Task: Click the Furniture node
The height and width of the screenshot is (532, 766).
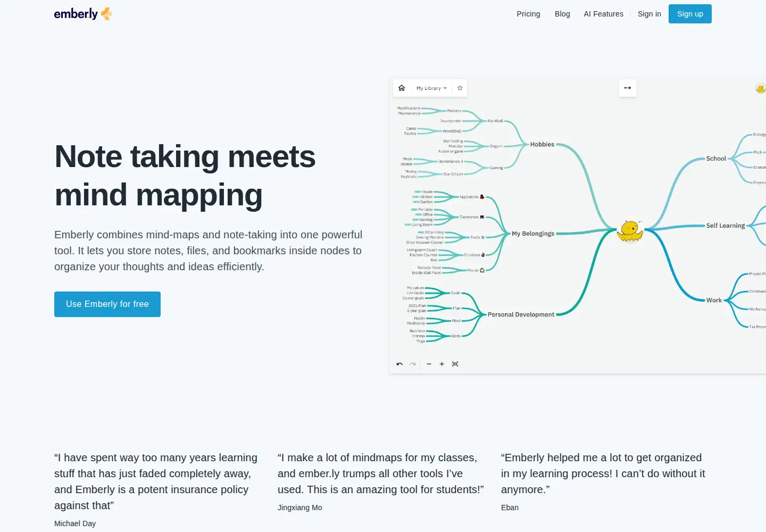Action: pyautogui.click(x=474, y=255)
